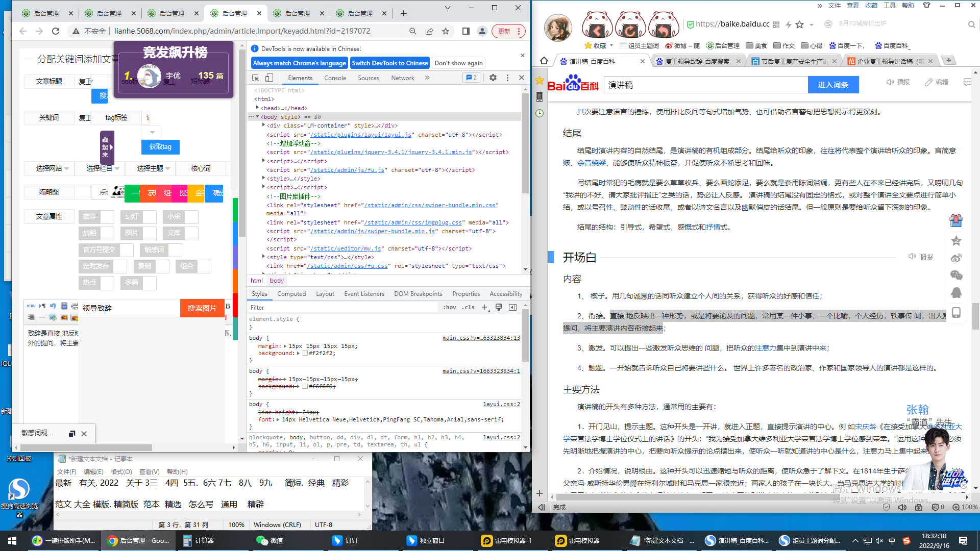Click the 获取tag button
The height and width of the screenshot is (551, 980).
[x=160, y=147]
